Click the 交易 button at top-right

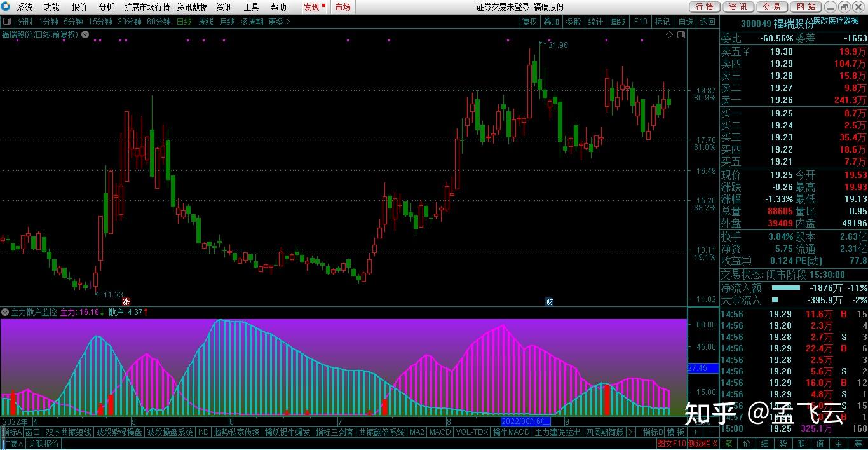(771, 7)
